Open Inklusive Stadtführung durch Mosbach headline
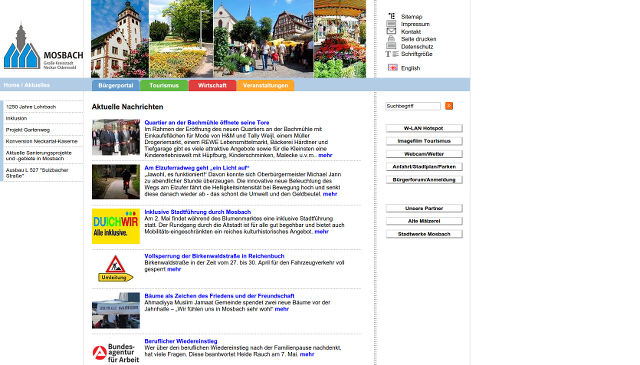The width and height of the screenshot is (640, 365). pyautogui.click(x=198, y=212)
